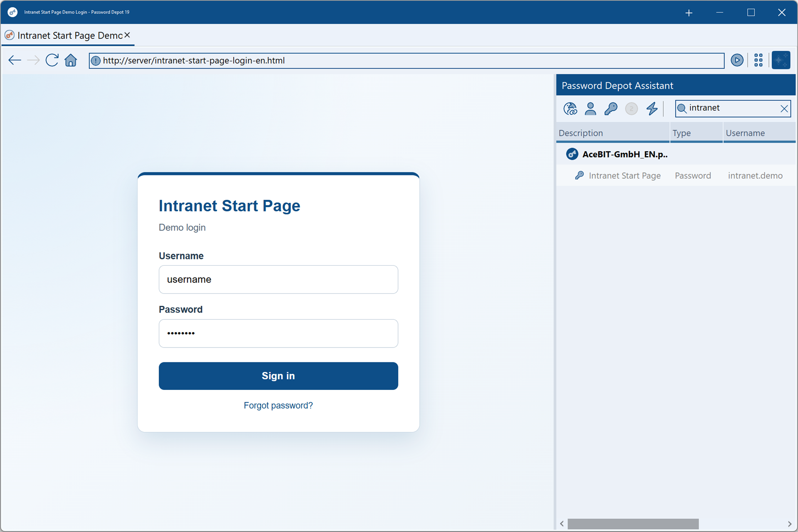Click the greyed-out number 2 circle icon

point(631,109)
